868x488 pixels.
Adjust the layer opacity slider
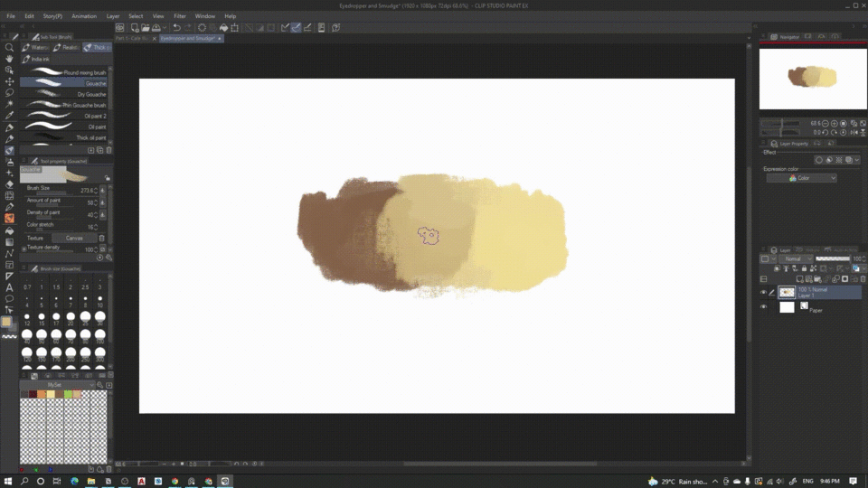(833, 258)
